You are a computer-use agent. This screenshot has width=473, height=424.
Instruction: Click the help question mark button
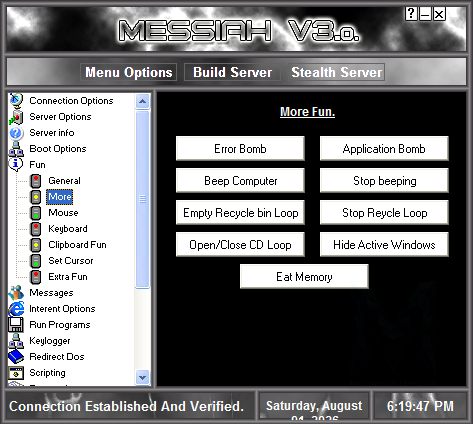(x=411, y=14)
